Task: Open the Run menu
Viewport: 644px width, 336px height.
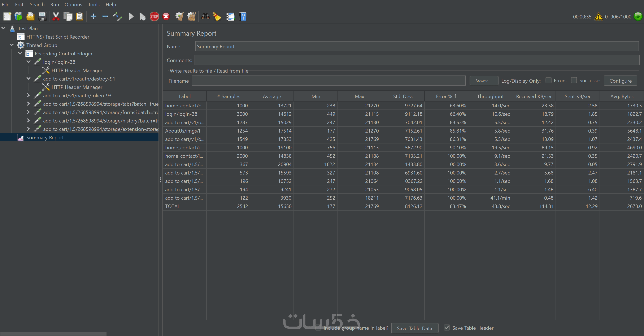Action: click(x=54, y=4)
